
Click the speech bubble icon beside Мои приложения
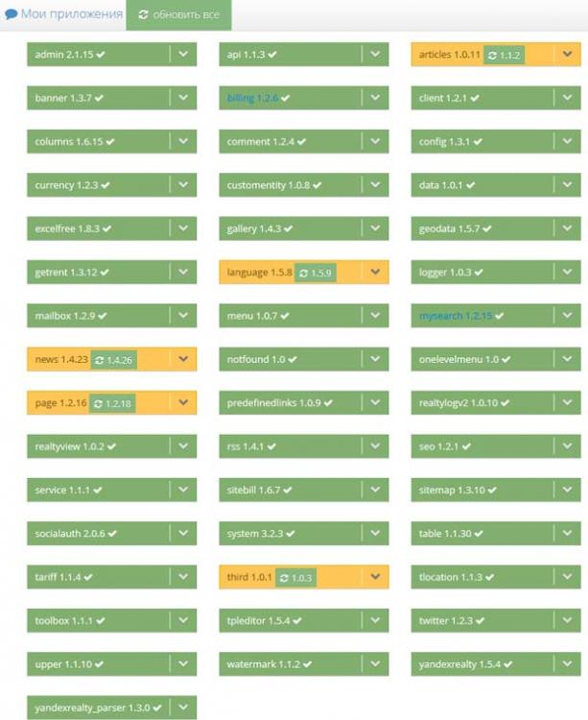11,14
